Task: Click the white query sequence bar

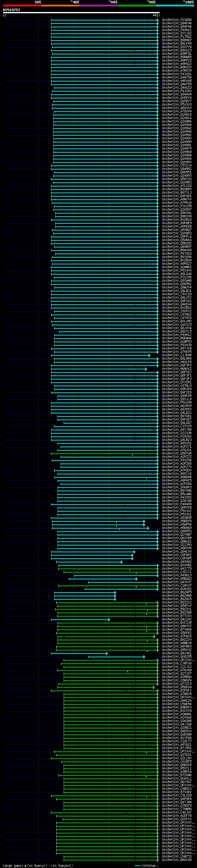Action: click(81, 12)
